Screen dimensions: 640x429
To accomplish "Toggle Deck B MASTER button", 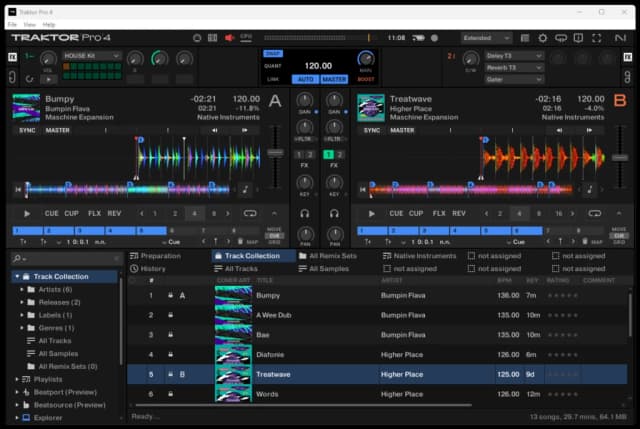I will 402,131.
